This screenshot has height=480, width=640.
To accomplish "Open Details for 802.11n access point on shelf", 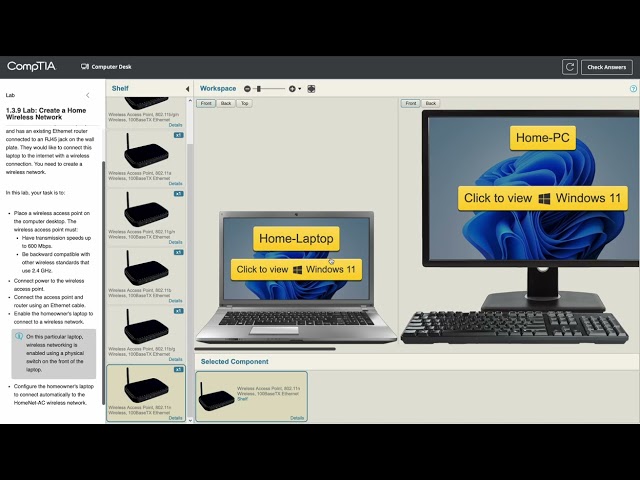I will [176, 418].
